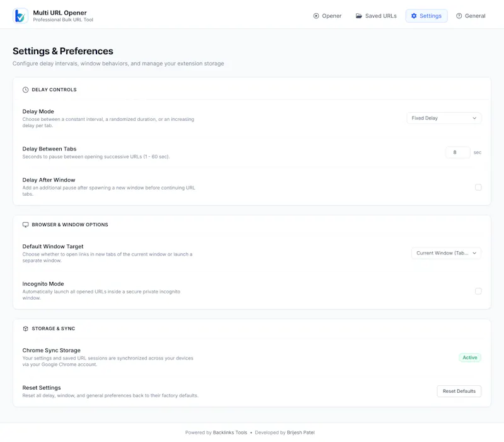504x442 pixels.
Task: Click the Default Window Target label
Action: tap(53, 246)
